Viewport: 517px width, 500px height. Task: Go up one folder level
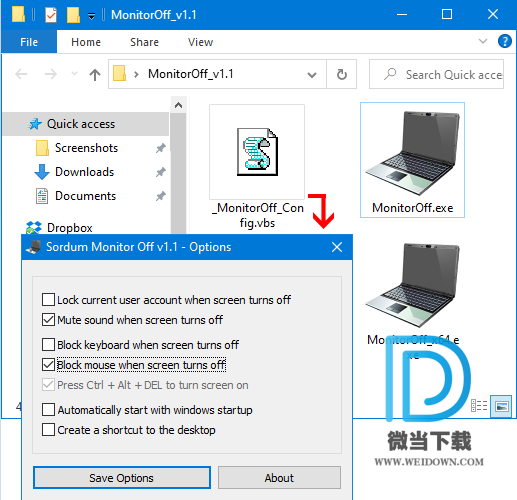pos(95,74)
